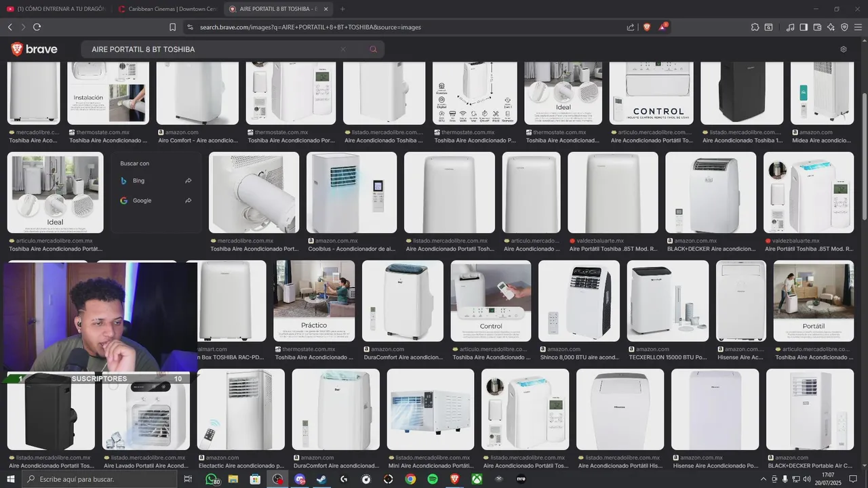Open the browser hamburger menu
This screenshot has width=868, height=488.
(x=858, y=27)
